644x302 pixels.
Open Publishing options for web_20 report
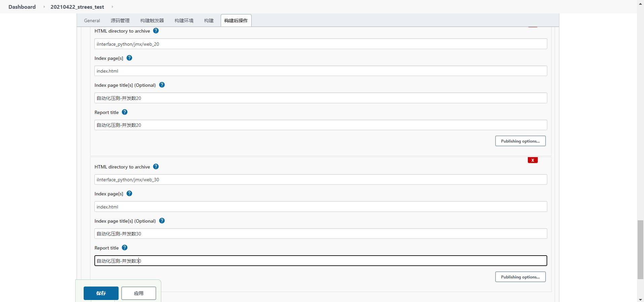pyautogui.click(x=520, y=141)
